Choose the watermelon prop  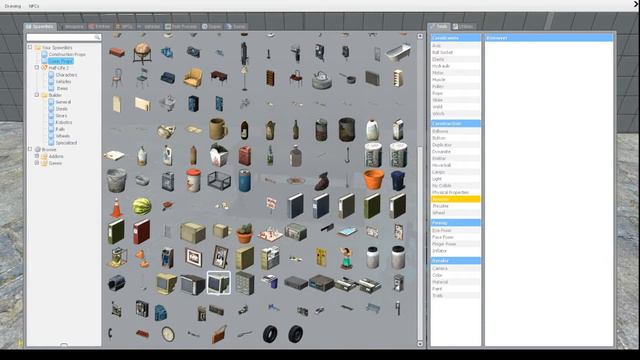(x=142, y=206)
